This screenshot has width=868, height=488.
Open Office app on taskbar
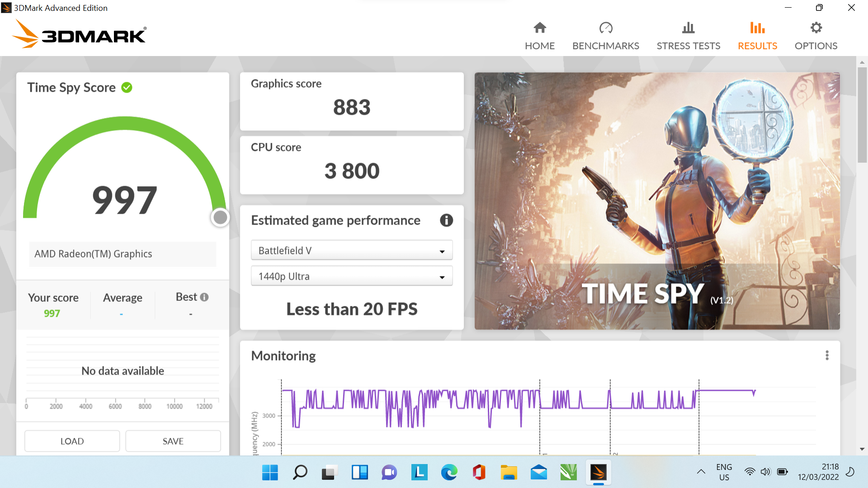coord(479,473)
